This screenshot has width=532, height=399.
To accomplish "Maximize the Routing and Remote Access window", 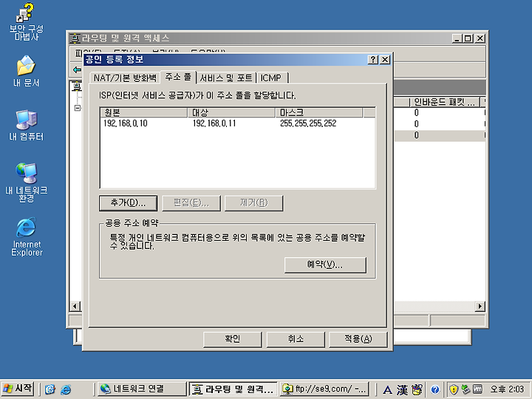I will [x=468, y=38].
